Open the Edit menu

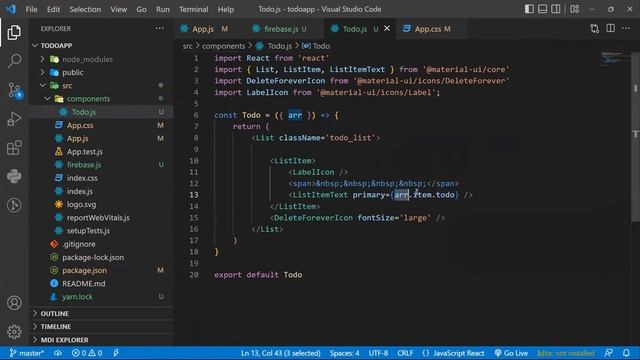pos(53,9)
